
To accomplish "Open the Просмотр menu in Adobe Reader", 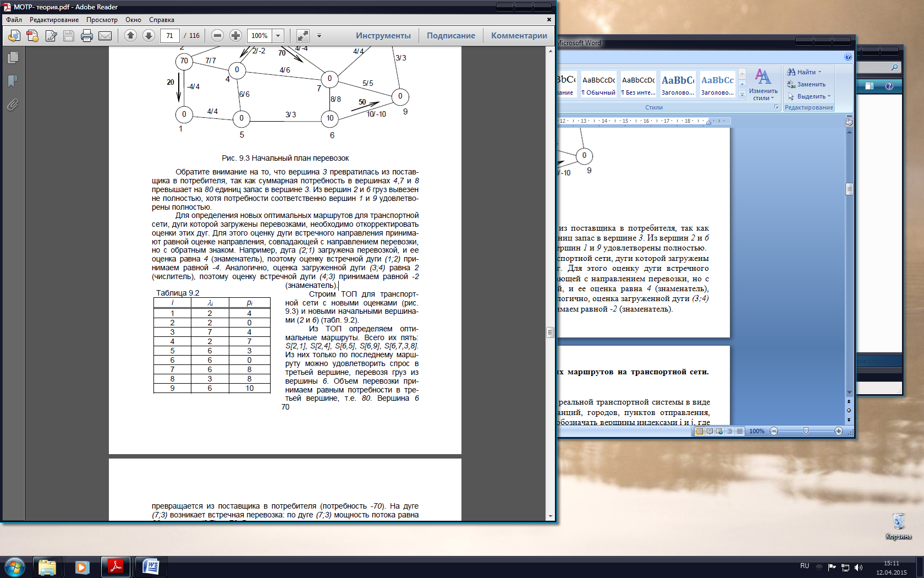I will tap(102, 20).
